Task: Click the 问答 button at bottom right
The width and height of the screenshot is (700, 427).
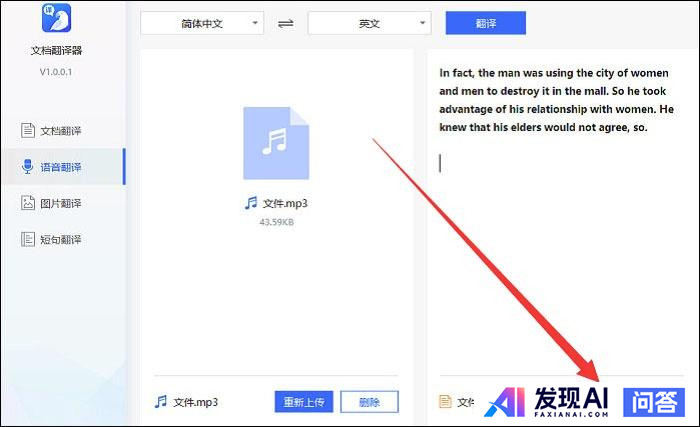Action: click(x=654, y=401)
